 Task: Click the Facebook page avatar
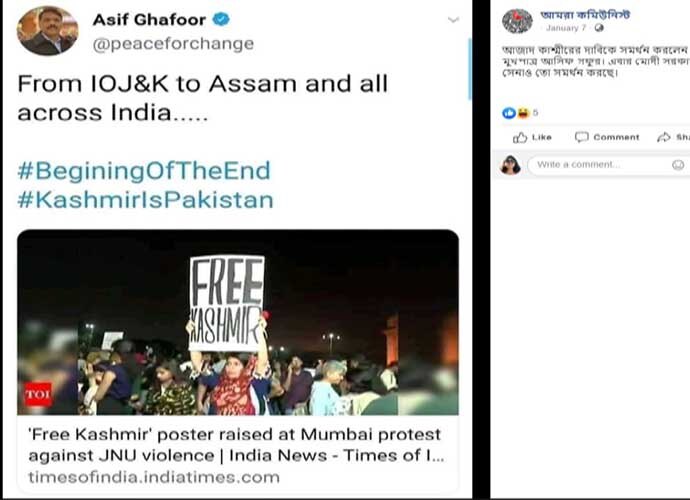tap(516, 20)
